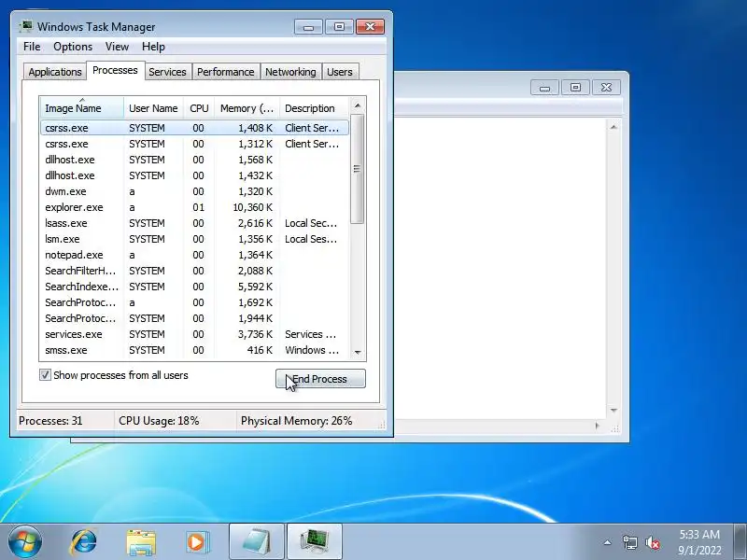Click Show Desktop strip at taskbar end

(x=740, y=541)
